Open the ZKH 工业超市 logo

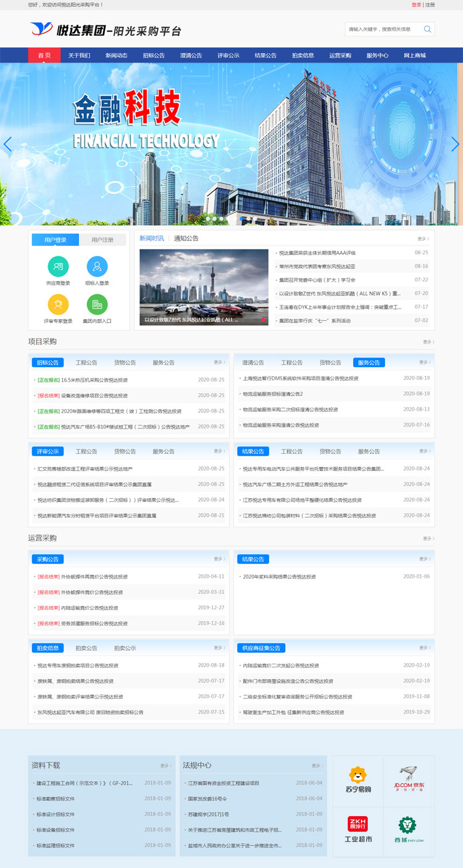(x=358, y=830)
